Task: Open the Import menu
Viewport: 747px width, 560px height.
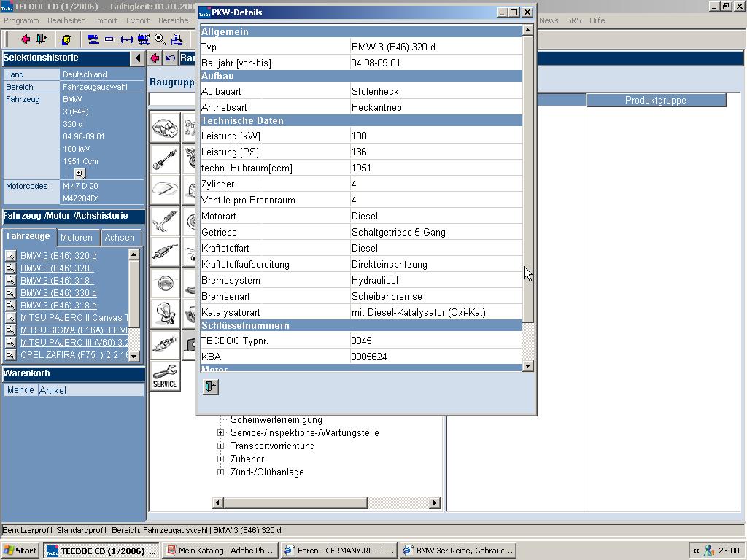Action: pos(106,20)
